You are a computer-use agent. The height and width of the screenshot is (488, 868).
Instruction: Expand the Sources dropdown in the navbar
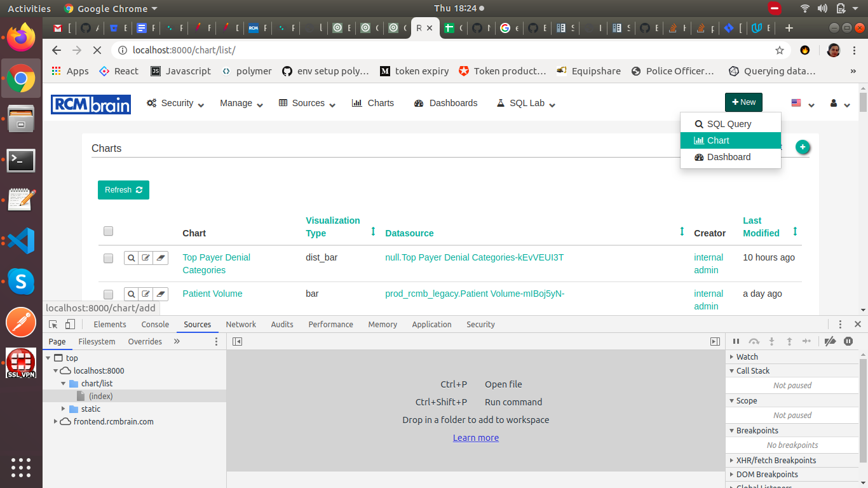click(x=306, y=102)
